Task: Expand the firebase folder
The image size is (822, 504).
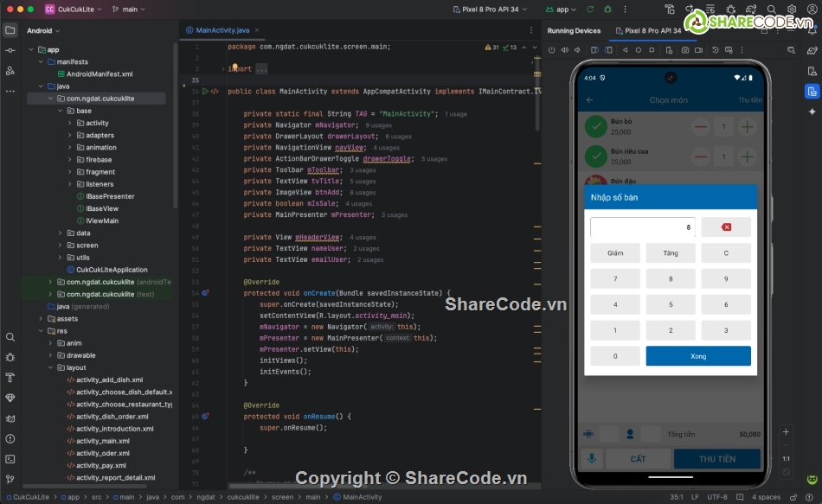Action: coord(70,160)
